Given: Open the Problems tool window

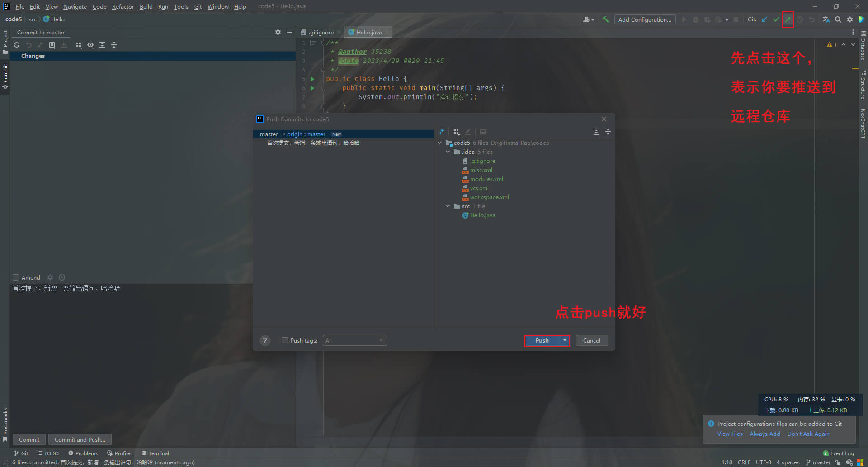Looking at the screenshot, I should coord(83,453).
